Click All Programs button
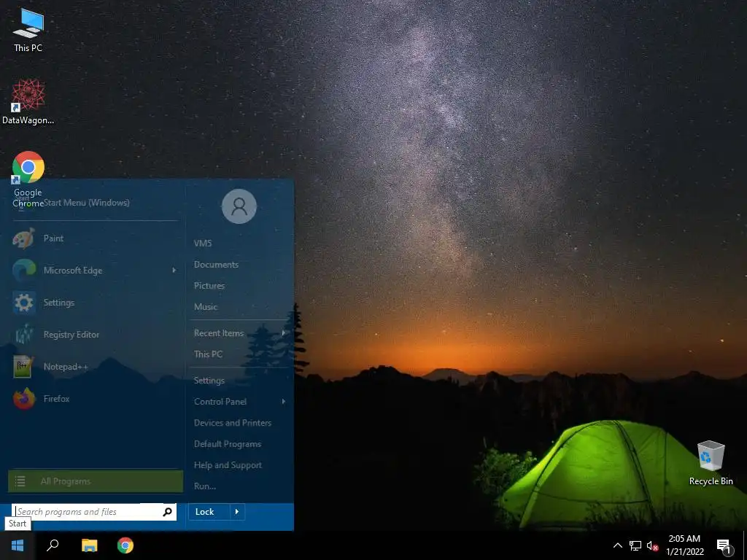Screen dimensions: 747x560 click(x=96, y=481)
